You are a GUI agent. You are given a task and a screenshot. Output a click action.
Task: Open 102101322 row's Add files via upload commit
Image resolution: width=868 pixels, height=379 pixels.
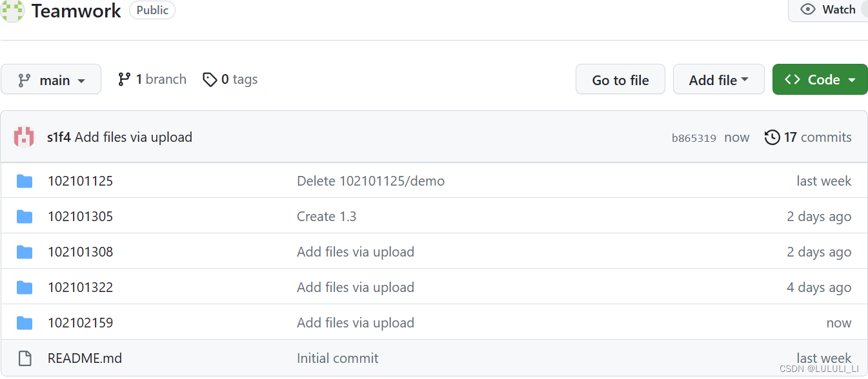pyautogui.click(x=356, y=287)
